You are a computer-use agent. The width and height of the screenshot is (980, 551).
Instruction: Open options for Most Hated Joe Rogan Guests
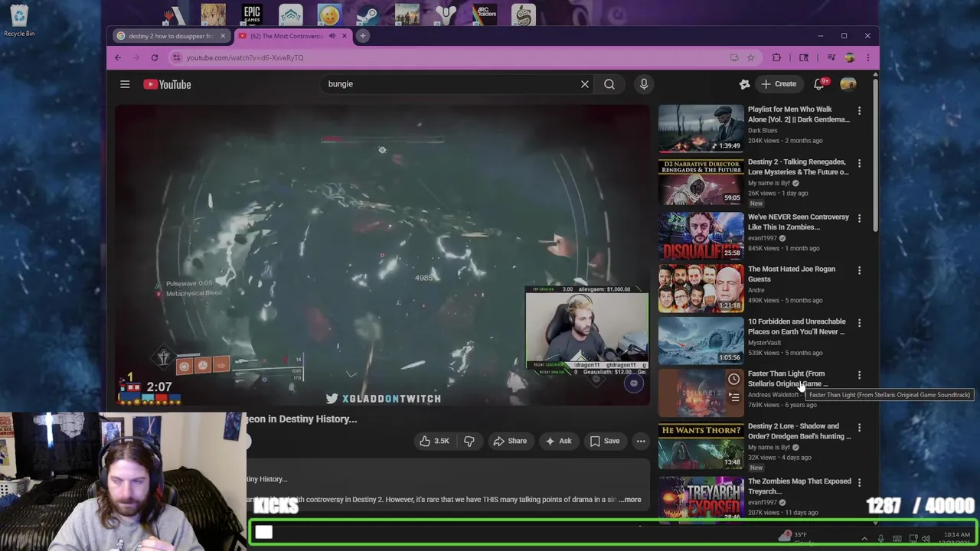(x=859, y=271)
